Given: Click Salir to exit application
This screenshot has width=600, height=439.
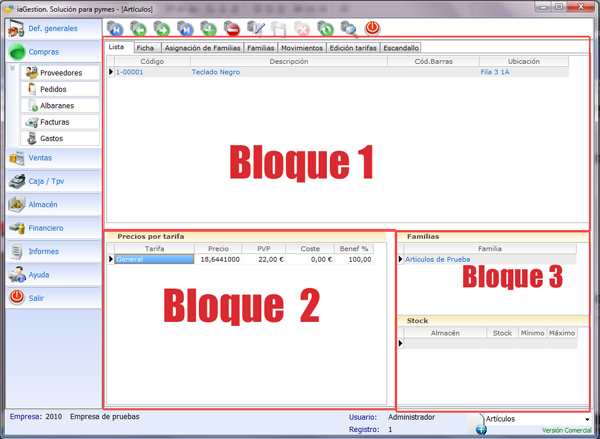Looking at the screenshot, I should click(x=54, y=298).
